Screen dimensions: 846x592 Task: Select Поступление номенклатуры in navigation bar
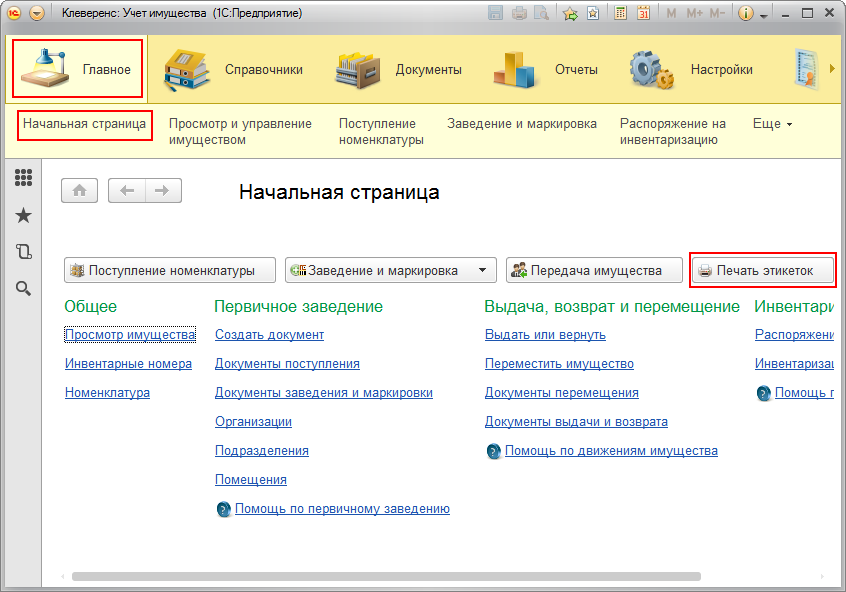click(x=381, y=132)
